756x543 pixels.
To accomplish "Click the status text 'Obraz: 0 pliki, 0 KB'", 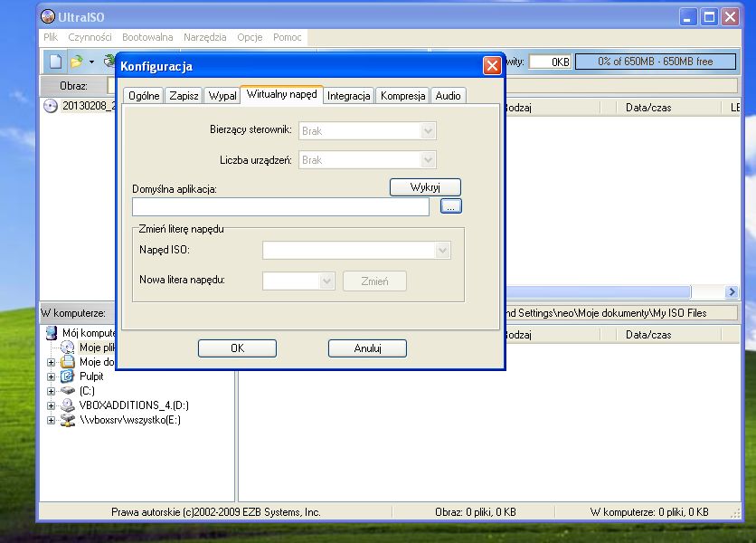I will pos(476,511).
